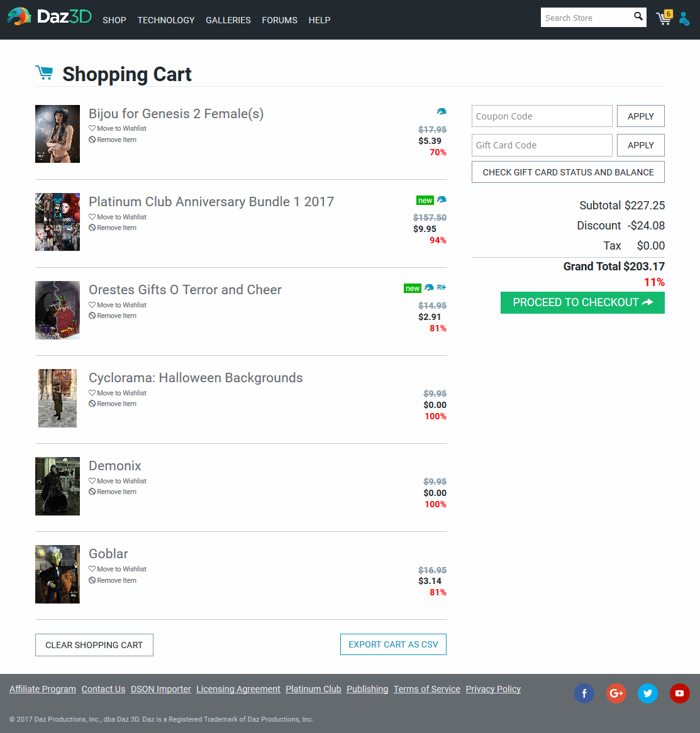Open Affiliate Program footer link

43,689
